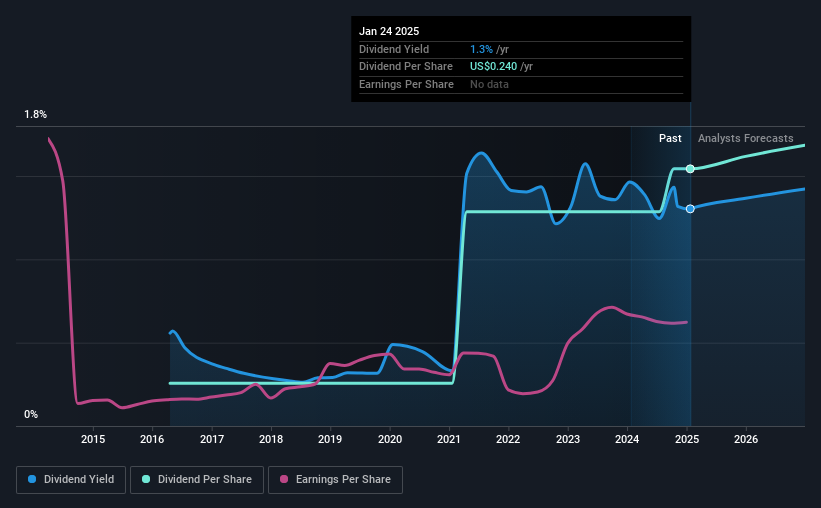Select the teal dividend per share data point marker
The width and height of the screenshot is (821, 508).
click(690, 169)
